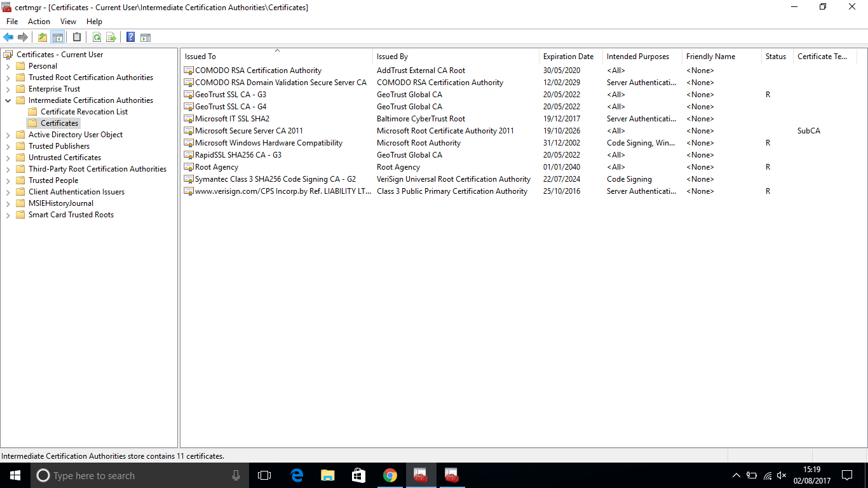Toggle Show/Hide Console Tree toolbar icon
Viewport: 868px width, 488px height.
(x=58, y=37)
